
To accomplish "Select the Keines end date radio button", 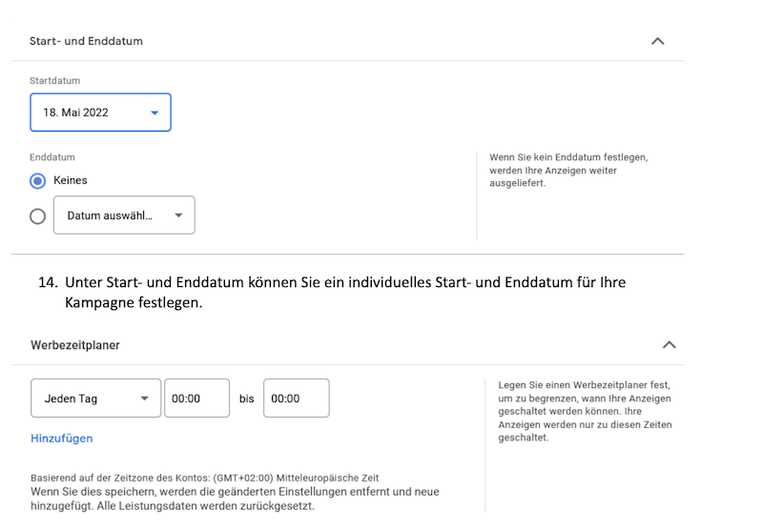I will tap(38, 180).
